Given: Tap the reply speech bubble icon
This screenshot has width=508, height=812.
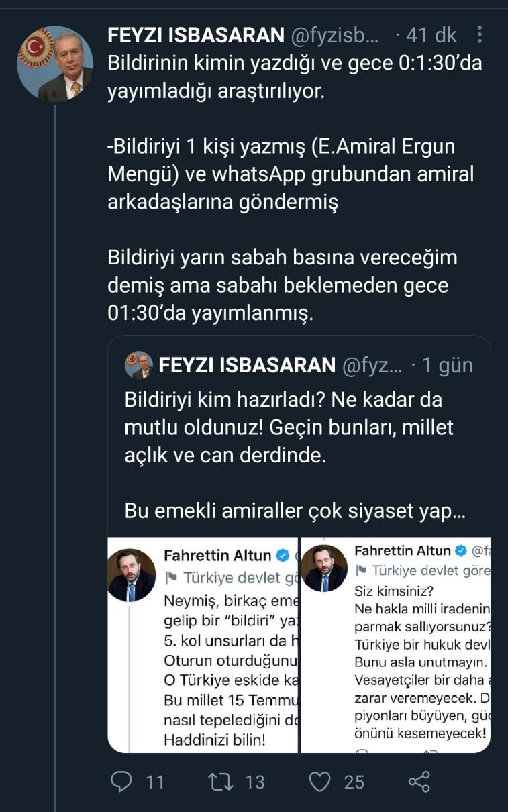Looking at the screenshot, I should pos(122,782).
